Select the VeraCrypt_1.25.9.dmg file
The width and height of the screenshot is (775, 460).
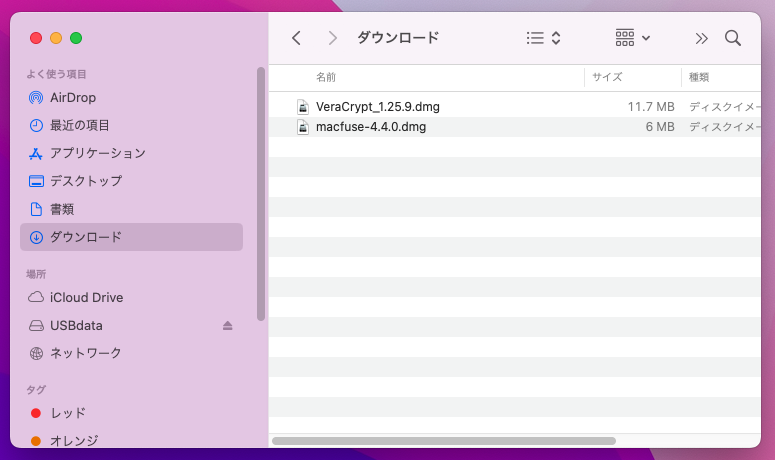point(377,106)
